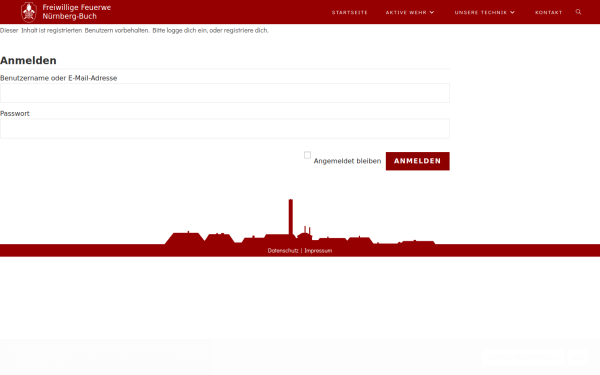Viewport: 600px width, 375px height.
Task: Focus the Benutzername oder E-Mail-Adresse field
Action: [x=225, y=93]
